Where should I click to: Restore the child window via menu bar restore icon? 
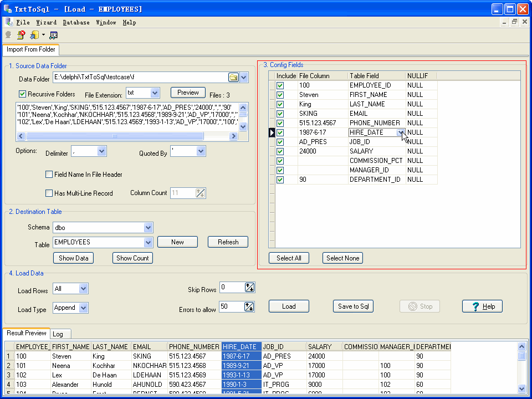pos(514,22)
